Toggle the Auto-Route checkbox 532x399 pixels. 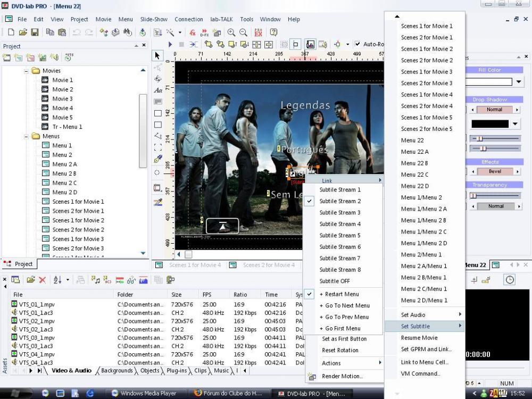(x=358, y=44)
